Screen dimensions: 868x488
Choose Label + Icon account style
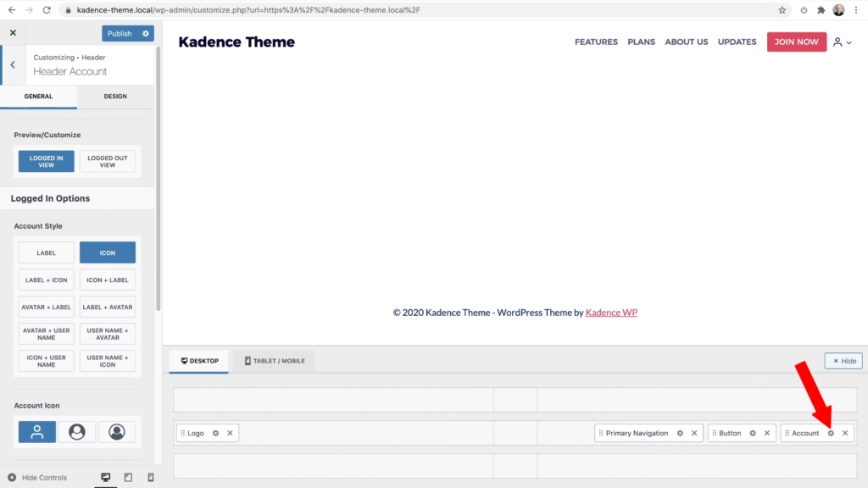pyautogui.click(x=46, y=280)
